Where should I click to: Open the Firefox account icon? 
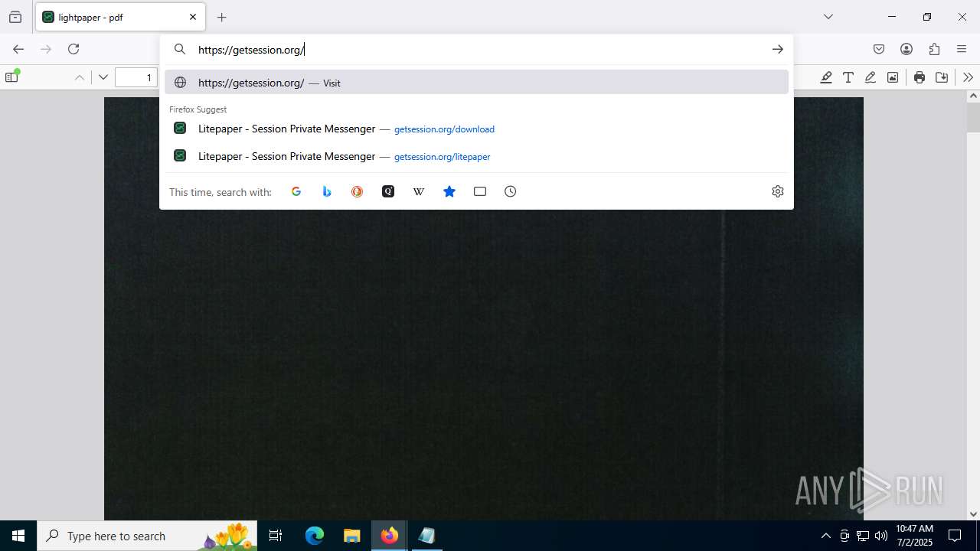(x=906, y=49)
